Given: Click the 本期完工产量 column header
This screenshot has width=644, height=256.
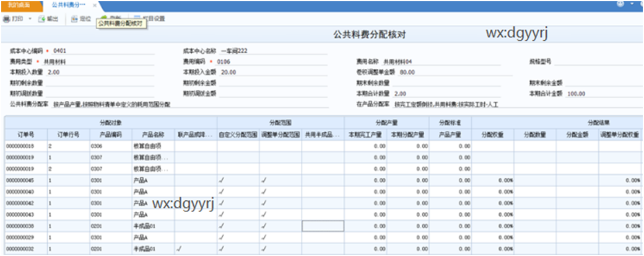Looking at the screenshot, I should pos(365,135).
